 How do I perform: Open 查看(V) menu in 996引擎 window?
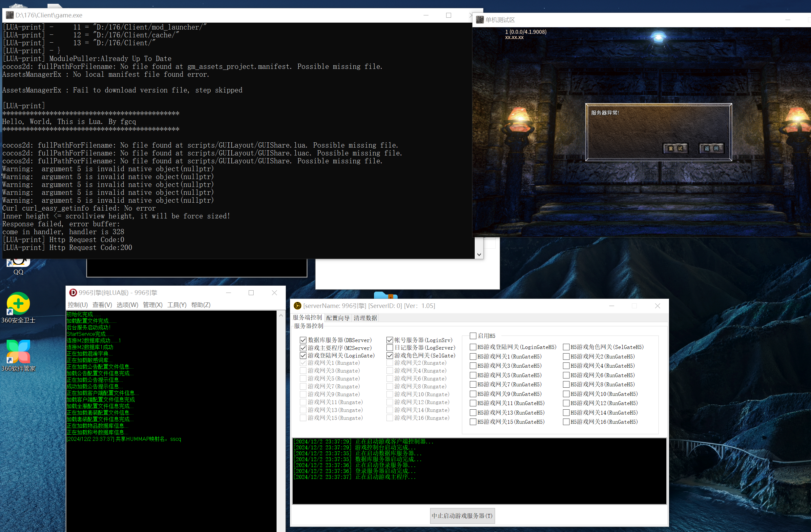tap(102, 305)
